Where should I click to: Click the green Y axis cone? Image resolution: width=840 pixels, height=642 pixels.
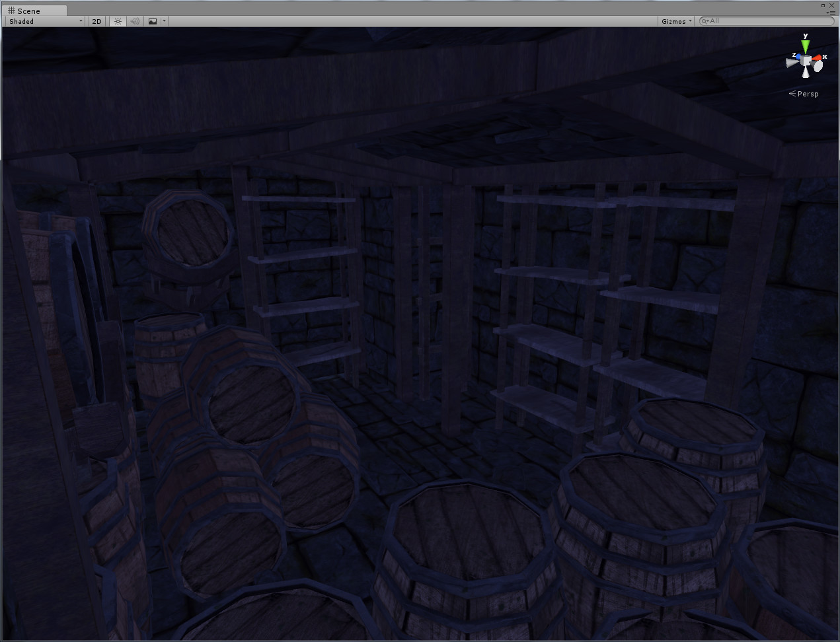click(805, 47)
